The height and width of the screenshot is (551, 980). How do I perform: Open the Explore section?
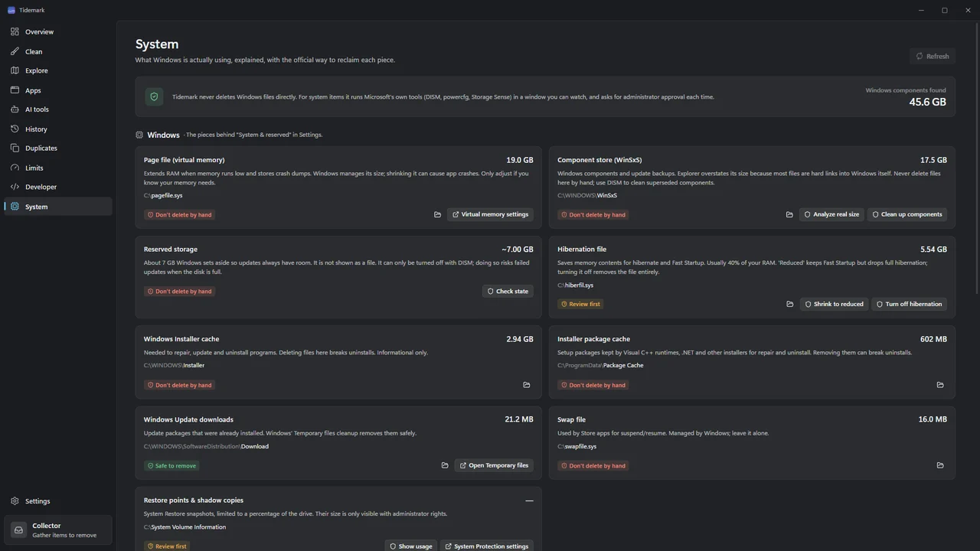pyautogui.click(x=57, y=70)
